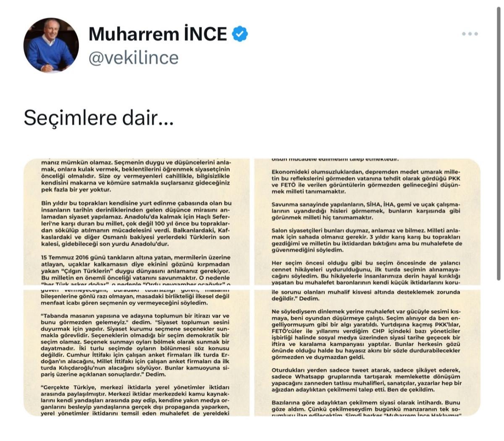Open Muharrem İNCE's profile picture
The width and height of the screenshot is (504, 441).
pyautogui.click(x=51, y=45)
